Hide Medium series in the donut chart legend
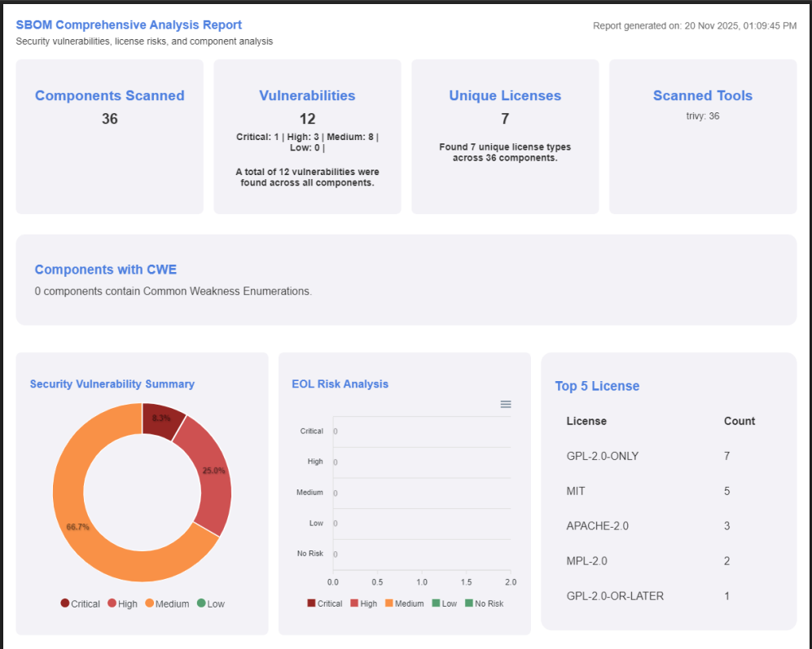812x649 pixels. tap(166, 603)
